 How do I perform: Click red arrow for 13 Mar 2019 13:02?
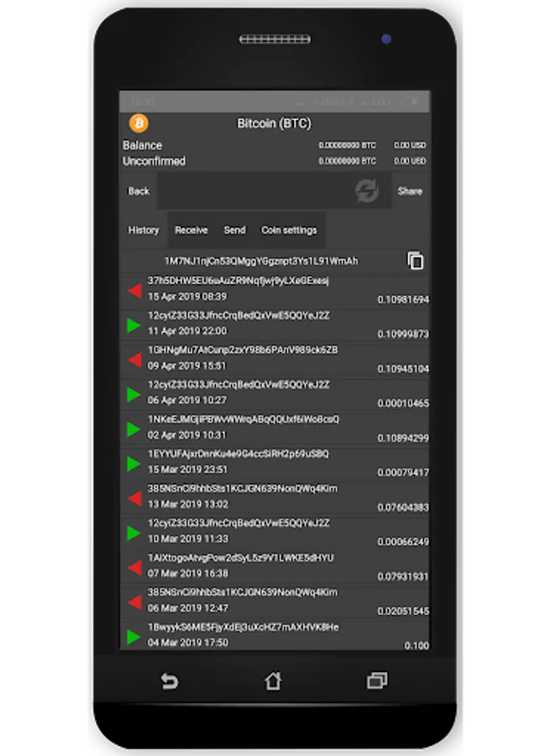point(134,498)
